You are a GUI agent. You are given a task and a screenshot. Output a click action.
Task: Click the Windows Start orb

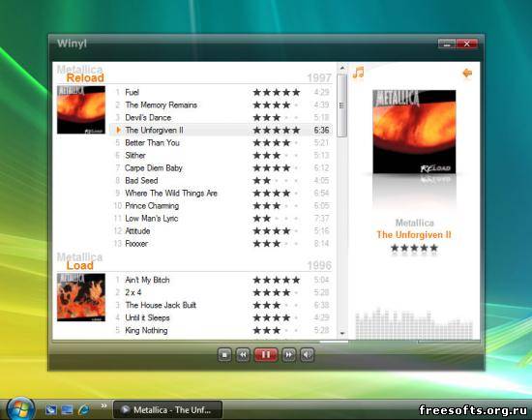pyautogui.click(x=21, y=408)
